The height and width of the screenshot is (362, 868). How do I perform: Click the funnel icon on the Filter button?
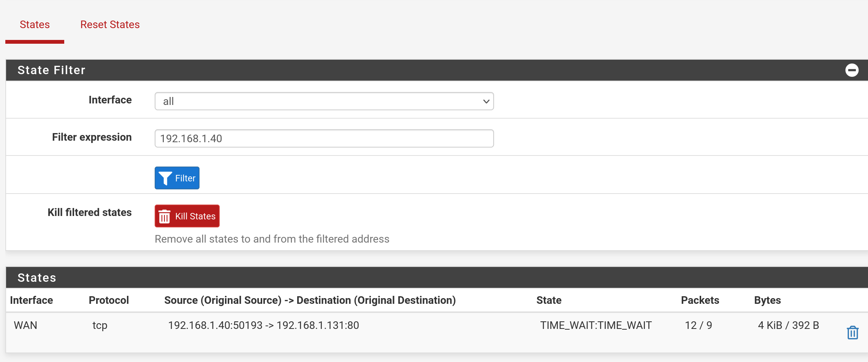point(165,178)
